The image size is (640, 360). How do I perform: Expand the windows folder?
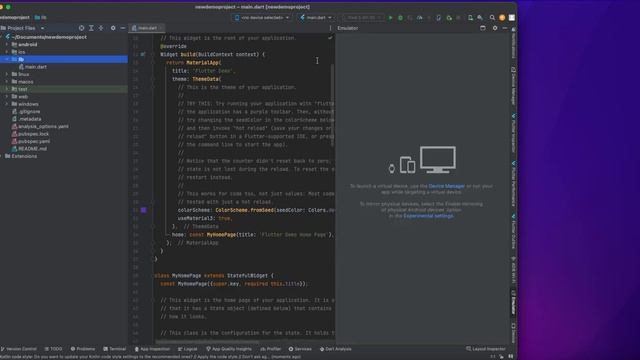click(7, 104)
